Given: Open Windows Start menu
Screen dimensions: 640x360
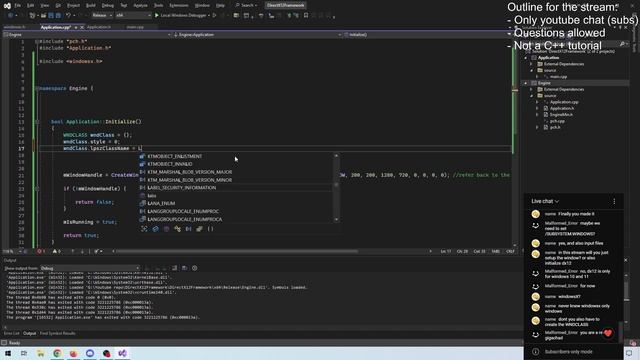Looking at the screenshot, I should pyautogui.click(x=8, y=353).
